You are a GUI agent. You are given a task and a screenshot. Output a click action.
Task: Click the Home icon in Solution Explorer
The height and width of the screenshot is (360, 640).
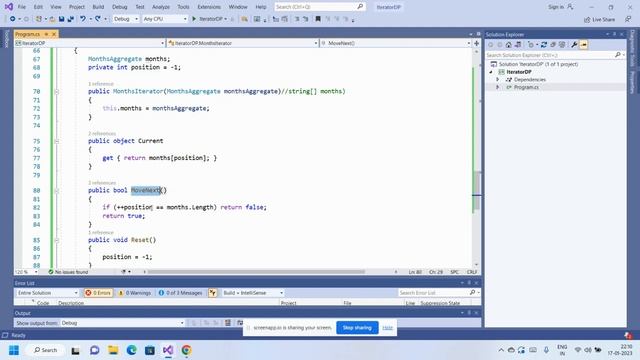tap(509, 44)
